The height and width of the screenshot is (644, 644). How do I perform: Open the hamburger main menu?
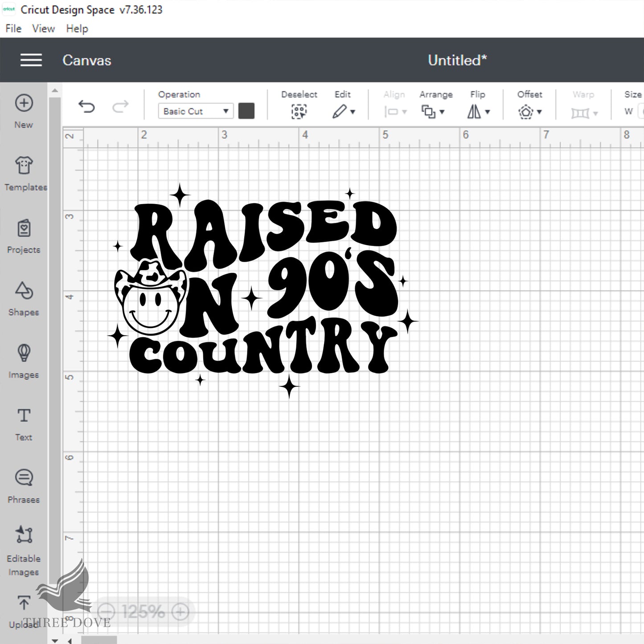tap(31, 60)
